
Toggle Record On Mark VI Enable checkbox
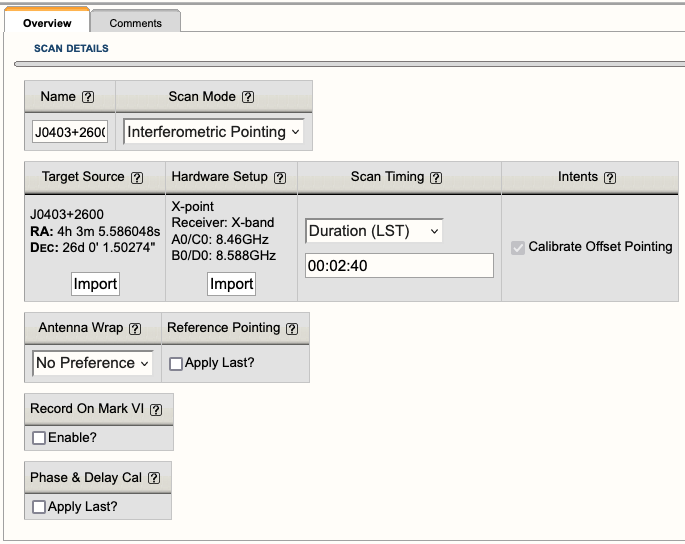[39, 438]
